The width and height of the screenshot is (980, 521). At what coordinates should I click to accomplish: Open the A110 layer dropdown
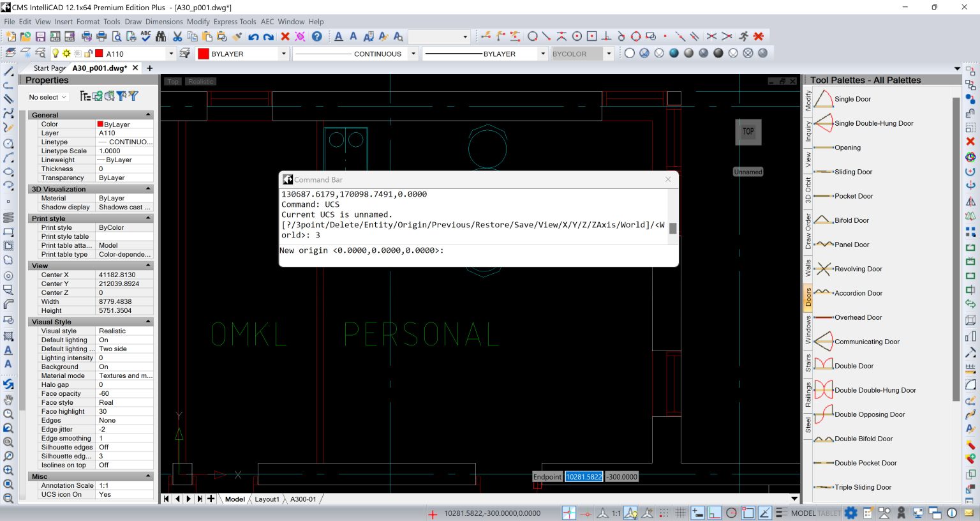point(171,54)
